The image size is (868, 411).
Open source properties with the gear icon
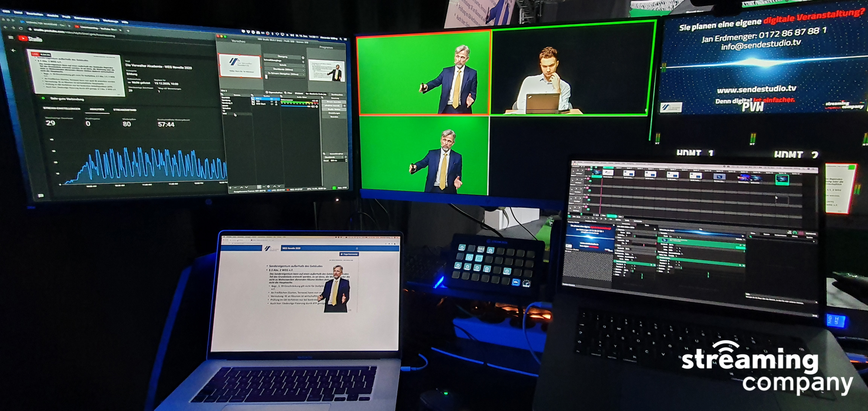tap(269, 187)
